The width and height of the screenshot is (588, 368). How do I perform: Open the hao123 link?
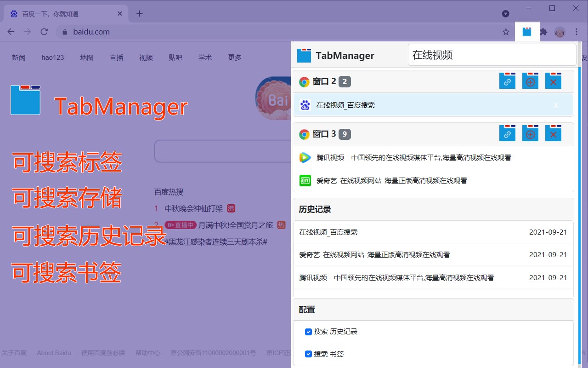(53, 57)
